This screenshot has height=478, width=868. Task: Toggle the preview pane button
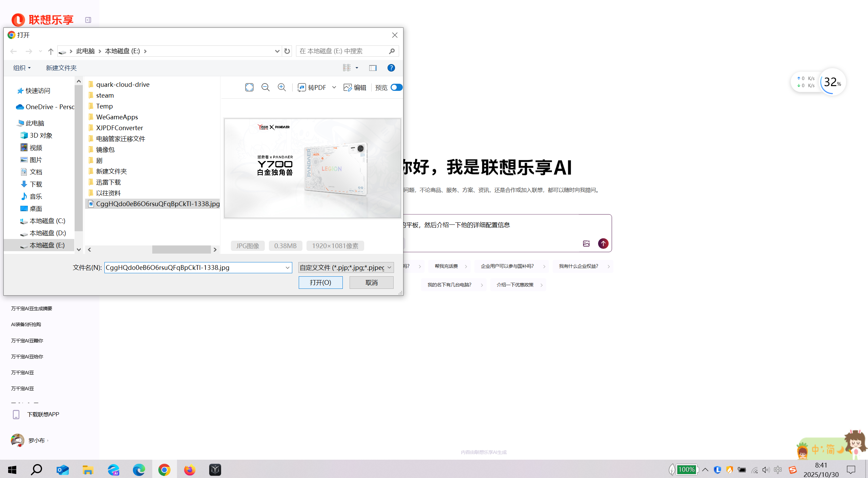pos(373,68)
